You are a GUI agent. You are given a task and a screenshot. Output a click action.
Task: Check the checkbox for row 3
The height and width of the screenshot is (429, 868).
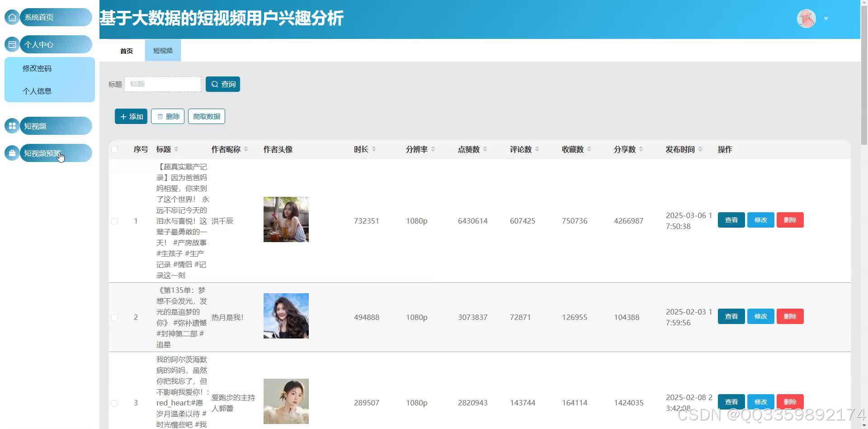coord(114,403)
